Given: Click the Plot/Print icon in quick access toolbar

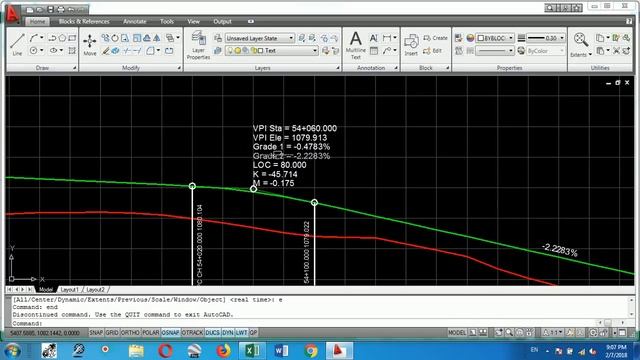Looking at the screenshot, I should coord(60,9).
